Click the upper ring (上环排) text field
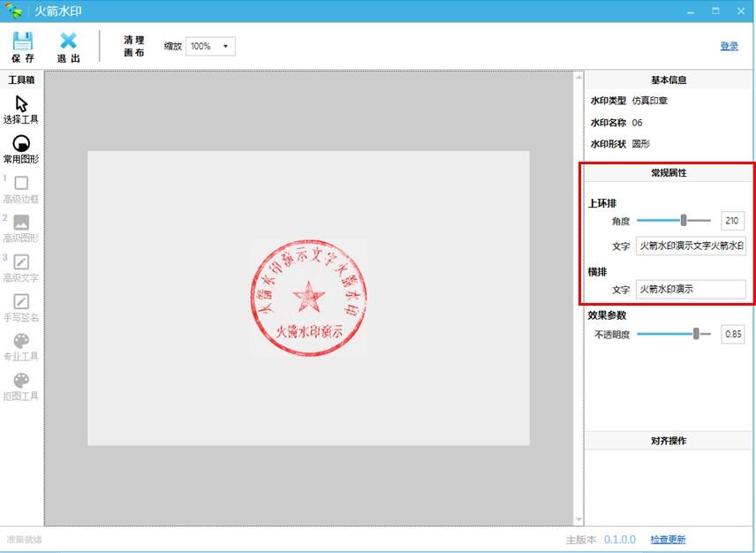The height and width of the screenshot is (553, 756). pyautogui.click(x=690, y=246)
